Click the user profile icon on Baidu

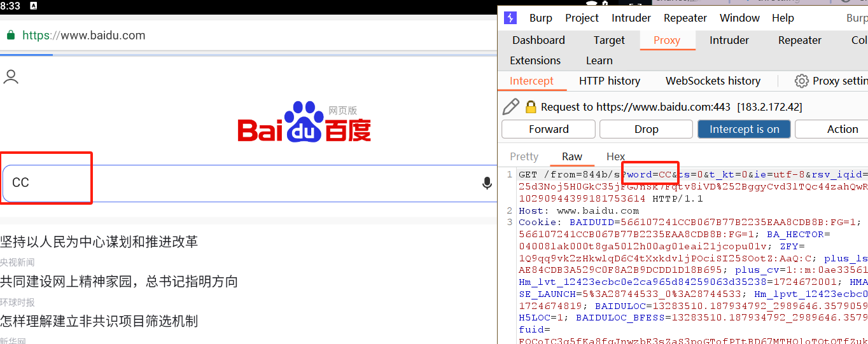pos(11,77)
